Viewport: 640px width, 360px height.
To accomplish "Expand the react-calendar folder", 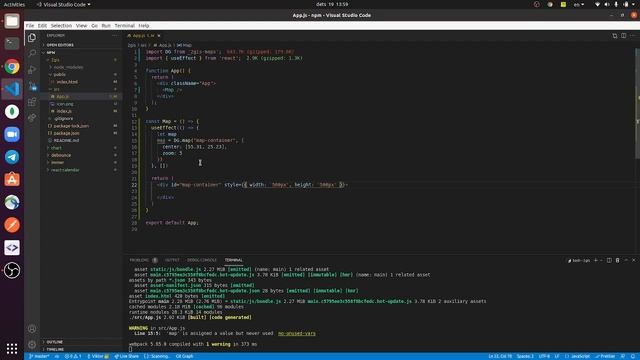I will (65, 170).
